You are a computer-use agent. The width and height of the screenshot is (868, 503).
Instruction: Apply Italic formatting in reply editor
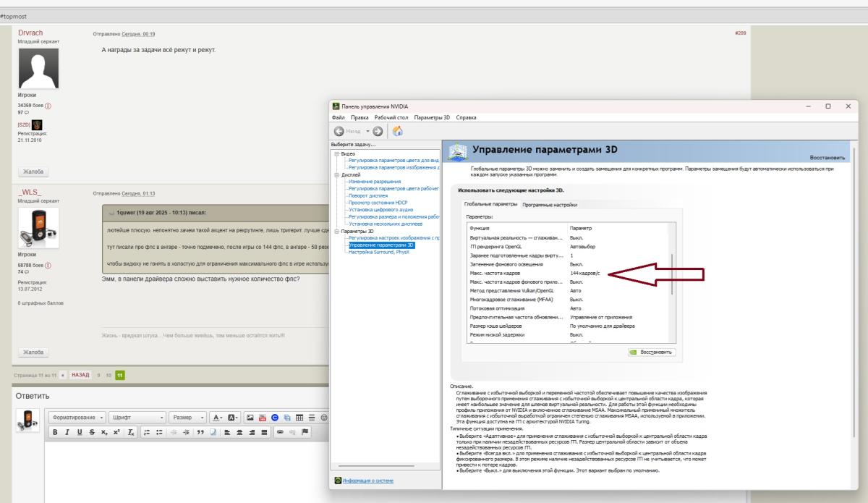[x=66, y=431]
